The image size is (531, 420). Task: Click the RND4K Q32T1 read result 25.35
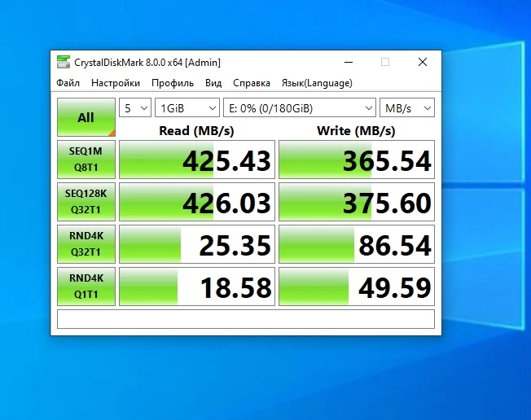click(x=197, y=244)
